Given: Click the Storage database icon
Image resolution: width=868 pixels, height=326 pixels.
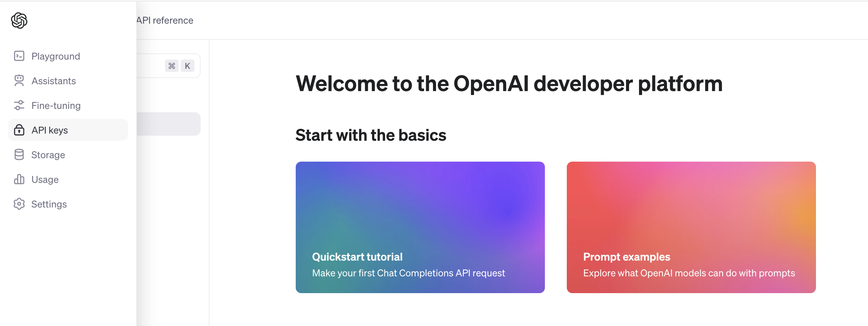Looking at the screenshot, I should pos(19,155).
